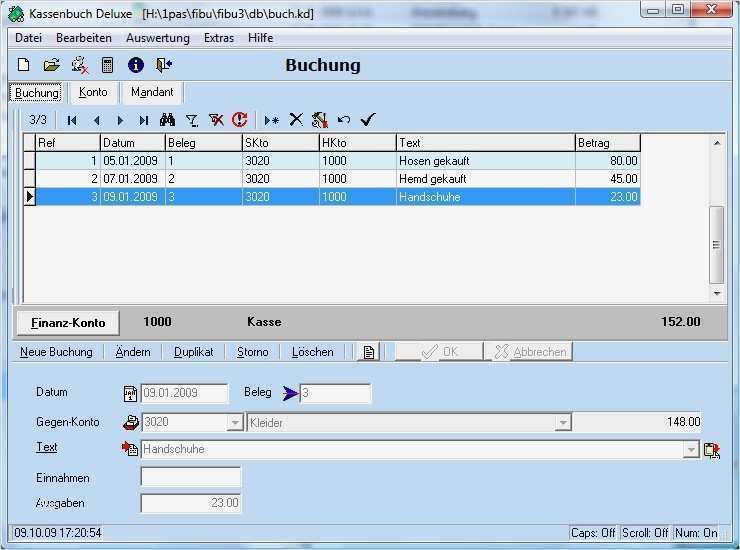The width and height of the screenshot is (740, 550).
Task: Click the icon next to Gegen-Konto
Action: [131, 422]
